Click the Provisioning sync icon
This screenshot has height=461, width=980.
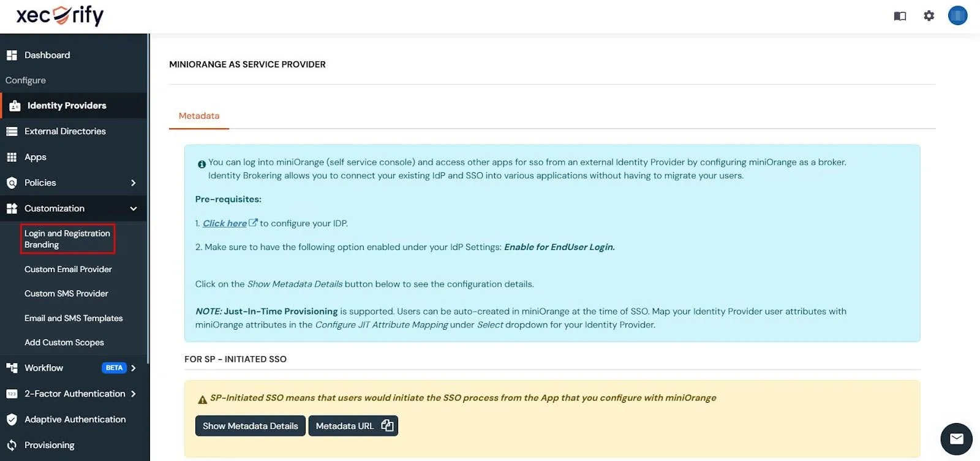click(12, 445)
